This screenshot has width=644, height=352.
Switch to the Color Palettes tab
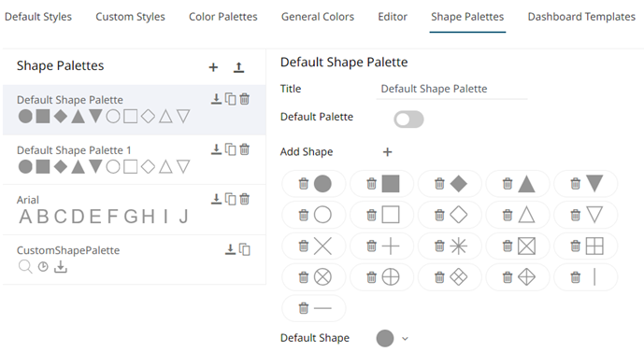pos(223,17)
